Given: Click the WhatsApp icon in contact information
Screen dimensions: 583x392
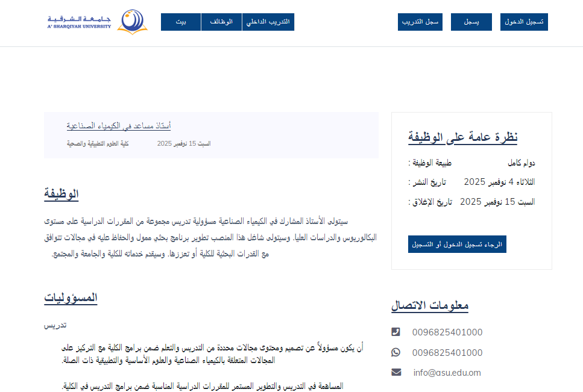Looking at the screenshot, I should (x=395, y=352).
